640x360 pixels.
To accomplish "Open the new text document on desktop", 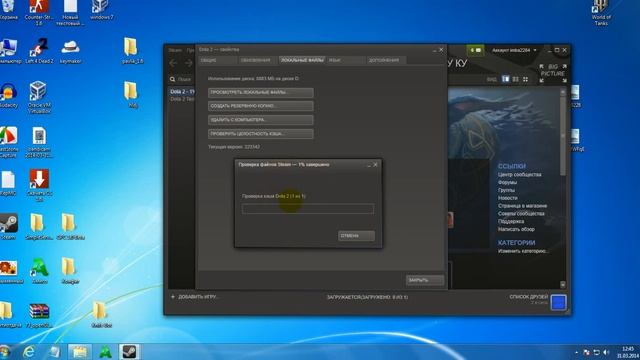I will (x=70, y=12).
